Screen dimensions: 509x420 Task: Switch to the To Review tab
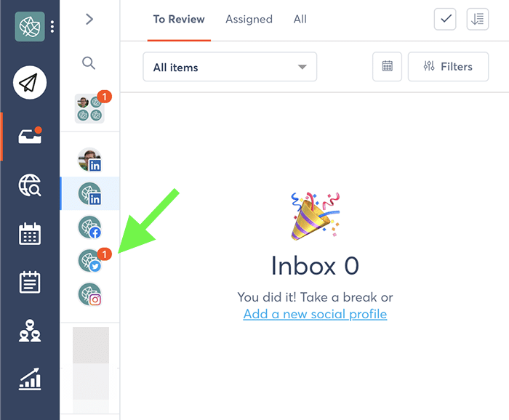click(x=179, y=20)
